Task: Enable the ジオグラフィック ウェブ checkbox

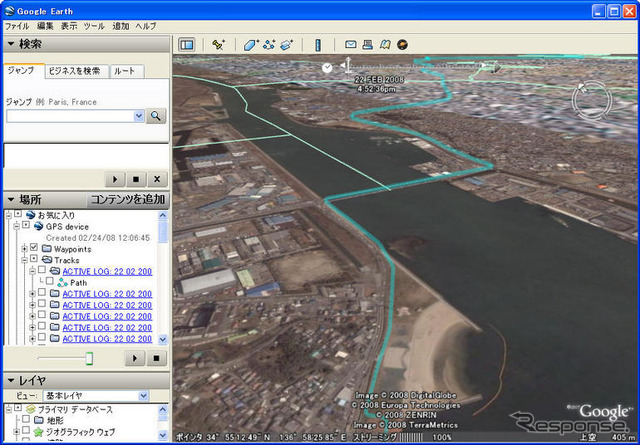Action: 26,430
